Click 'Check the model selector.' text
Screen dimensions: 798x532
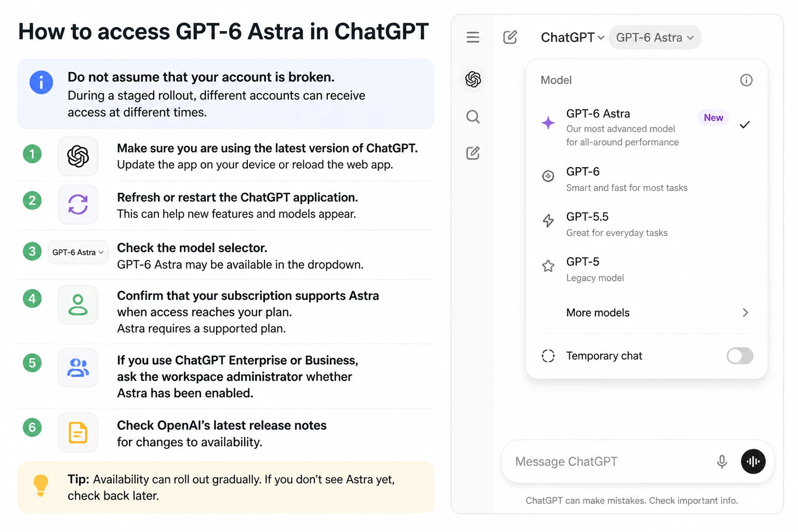click(192, 248)
